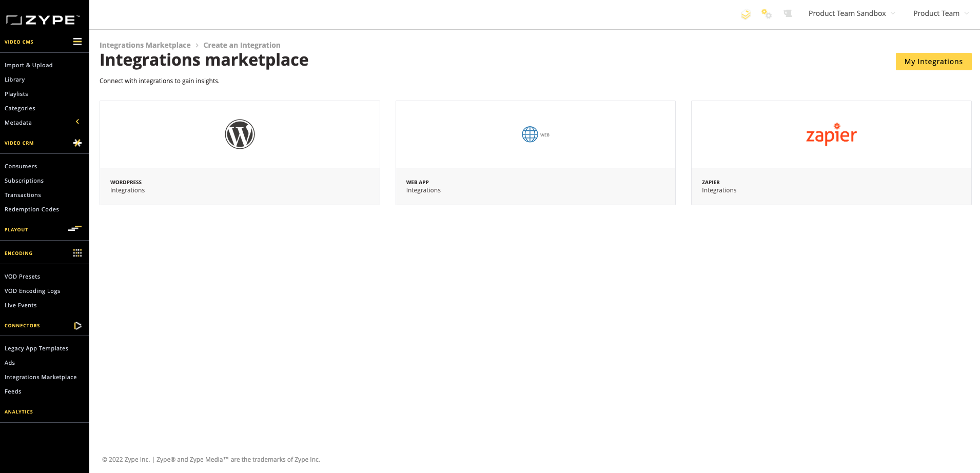The width and height of the screenshot is (980, 473).
Task: Expand the Playout section
Action: pos(16,230)
